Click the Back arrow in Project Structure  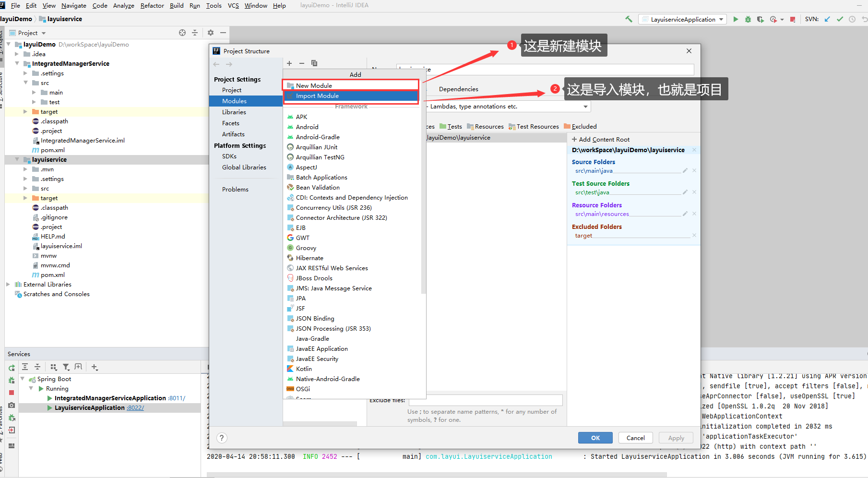pyautogui.click(x=216, y=64)
